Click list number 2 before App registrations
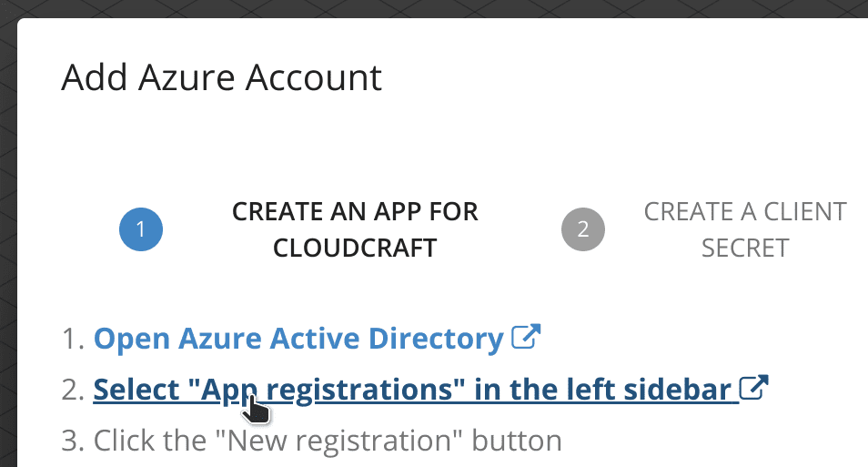 tap(73, 390)
